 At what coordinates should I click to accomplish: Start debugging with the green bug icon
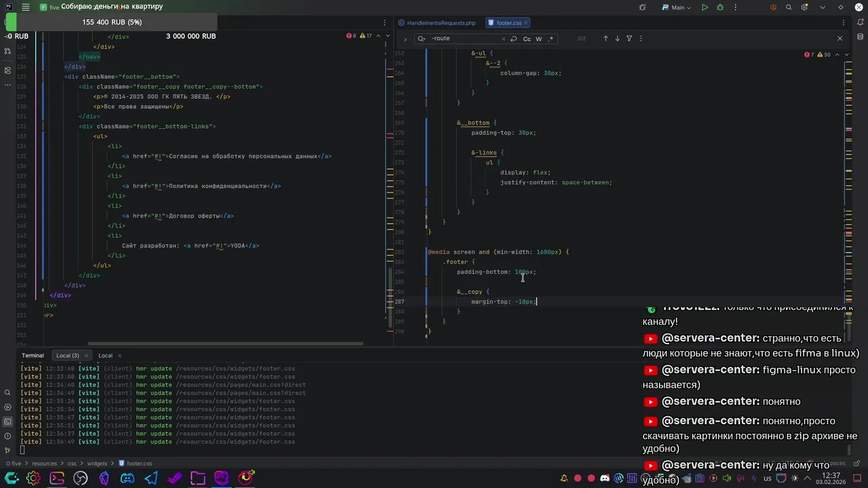point(720,7)
